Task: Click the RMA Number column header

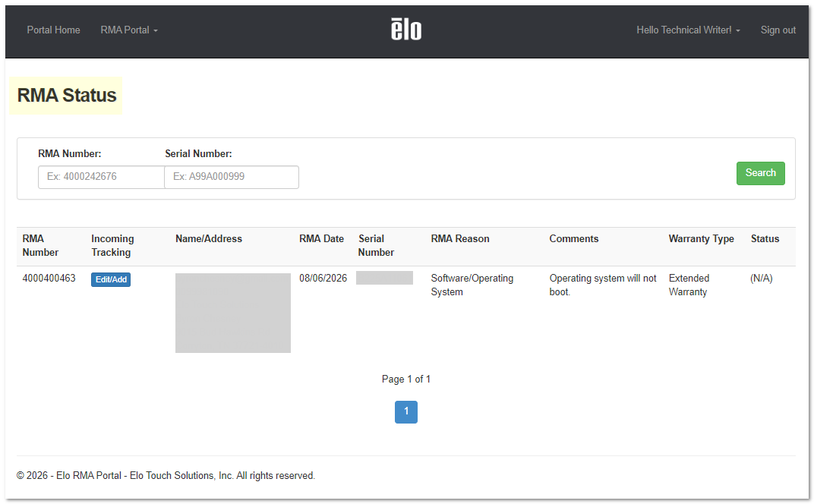Action: point(40,245)
